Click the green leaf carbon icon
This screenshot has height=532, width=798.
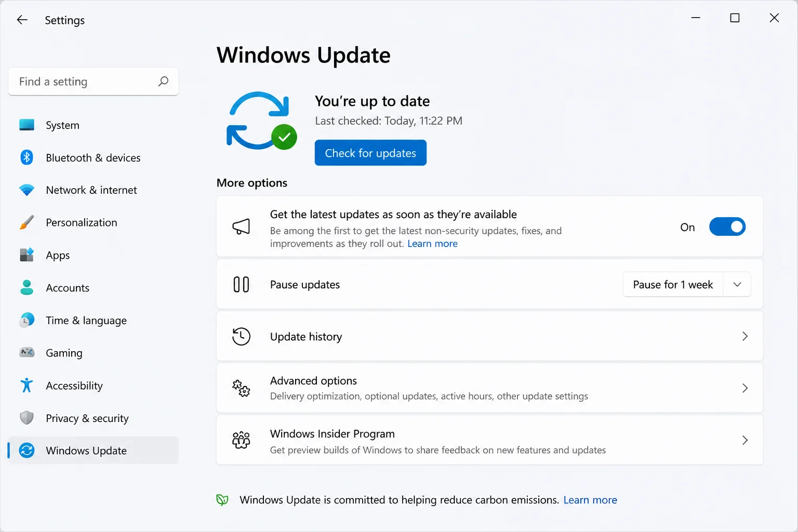(x=222, y=500)
